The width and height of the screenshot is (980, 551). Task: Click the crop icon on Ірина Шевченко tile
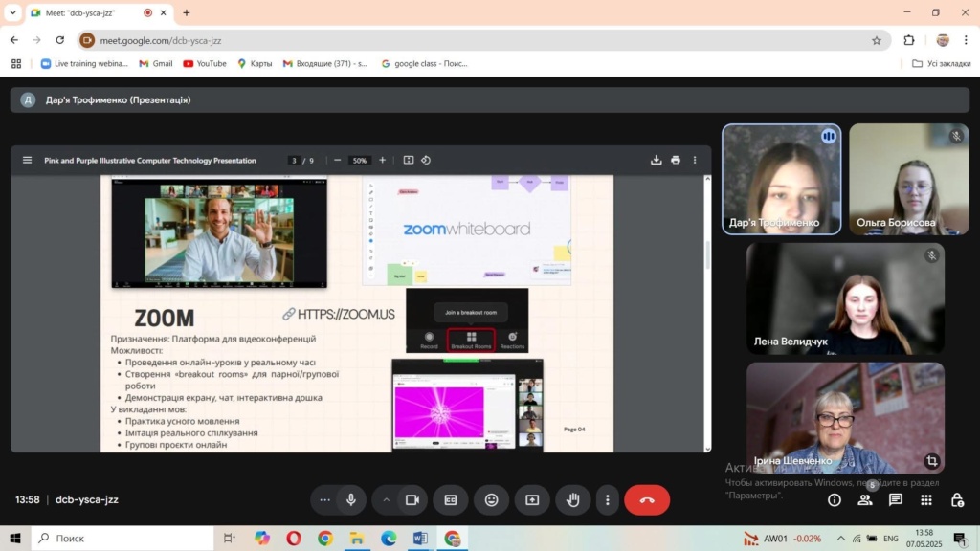(931, 461)
